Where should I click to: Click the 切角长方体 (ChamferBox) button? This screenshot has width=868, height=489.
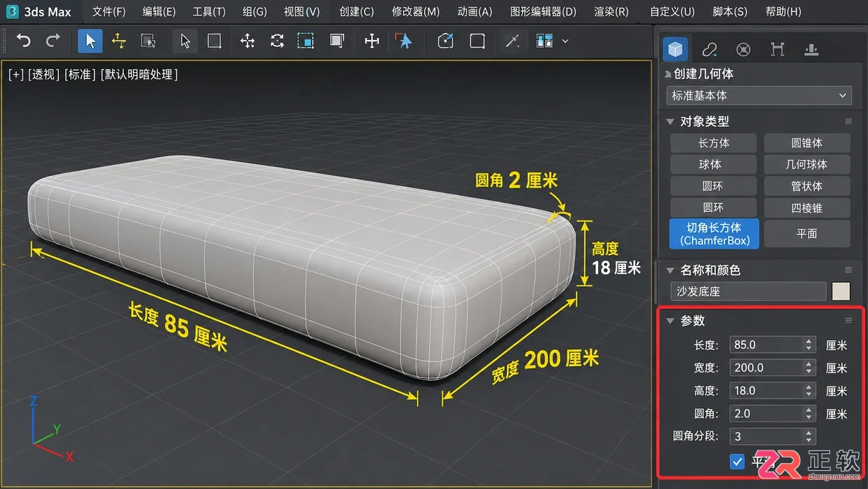coord(714,234)
